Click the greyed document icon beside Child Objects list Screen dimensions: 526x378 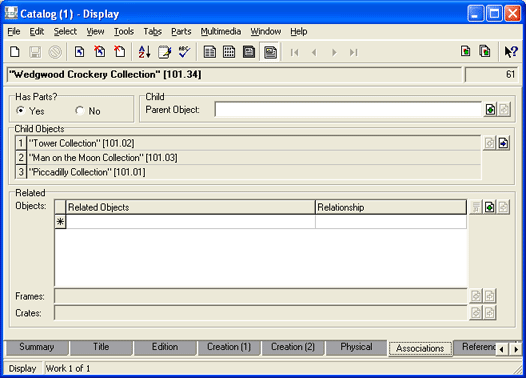point(489,143)
